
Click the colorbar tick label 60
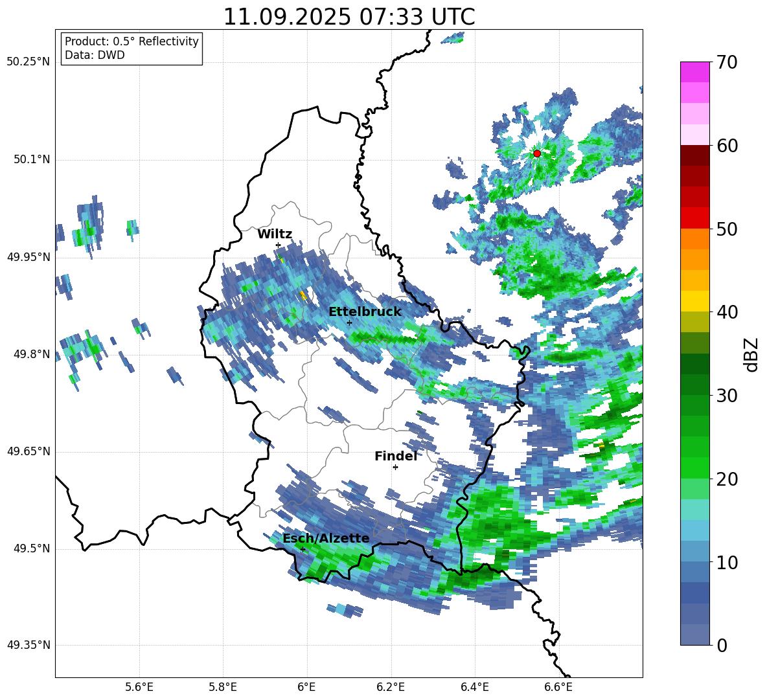click(x=726, y=146)
